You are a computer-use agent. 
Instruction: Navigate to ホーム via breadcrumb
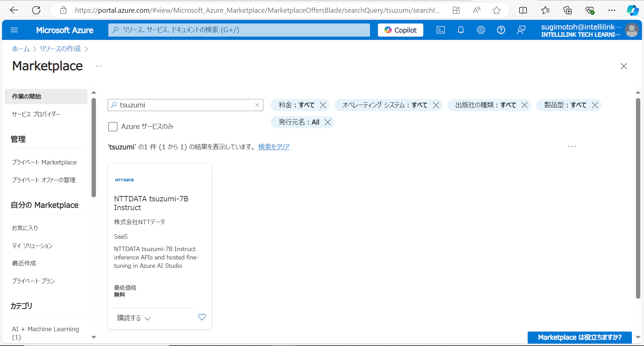pos(20,49)
